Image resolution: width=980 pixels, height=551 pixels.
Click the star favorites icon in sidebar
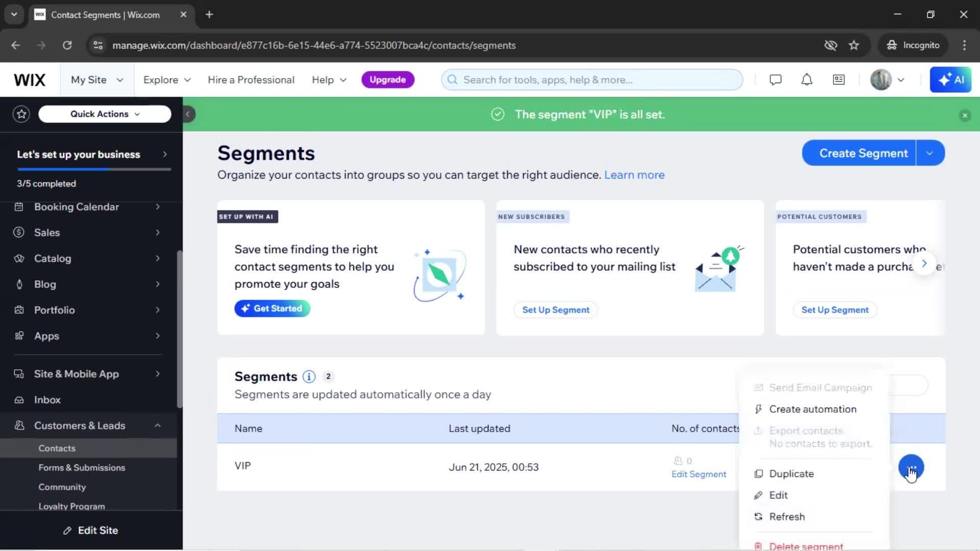pyautogui.click(x=21, y=114)
